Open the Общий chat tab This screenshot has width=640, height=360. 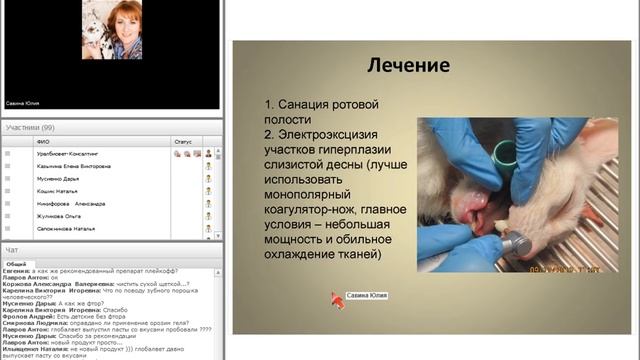(16, 264)
